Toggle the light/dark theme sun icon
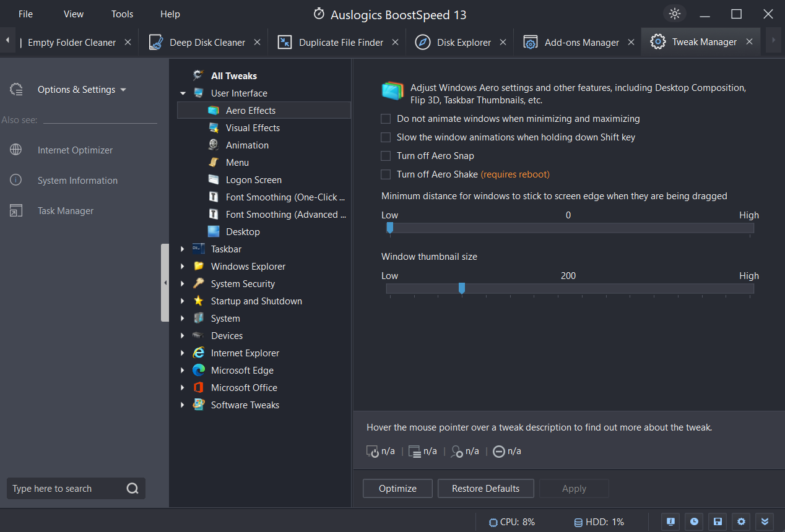The width and height of the screenshot is (785, 532). click(x=674, y=14)
